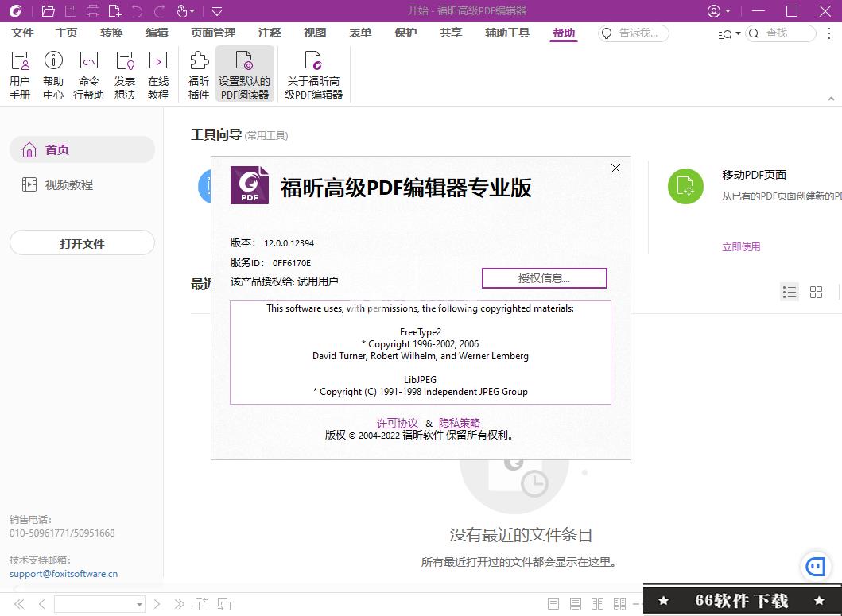Open Help Center (帮助中心)
The width and height of the screenshot is (842, 616).
click(x=53, y=74)
